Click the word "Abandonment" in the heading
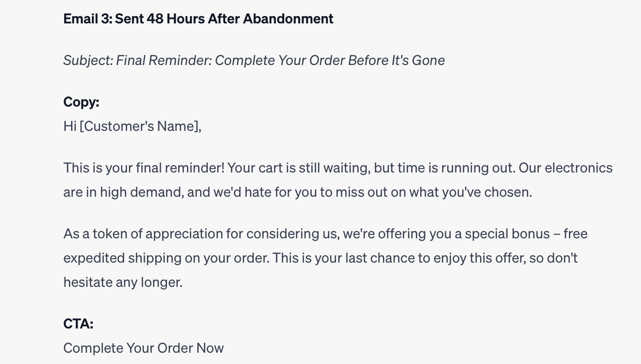The width and height of the screenshot is (641, 364). tap(288, 19)
